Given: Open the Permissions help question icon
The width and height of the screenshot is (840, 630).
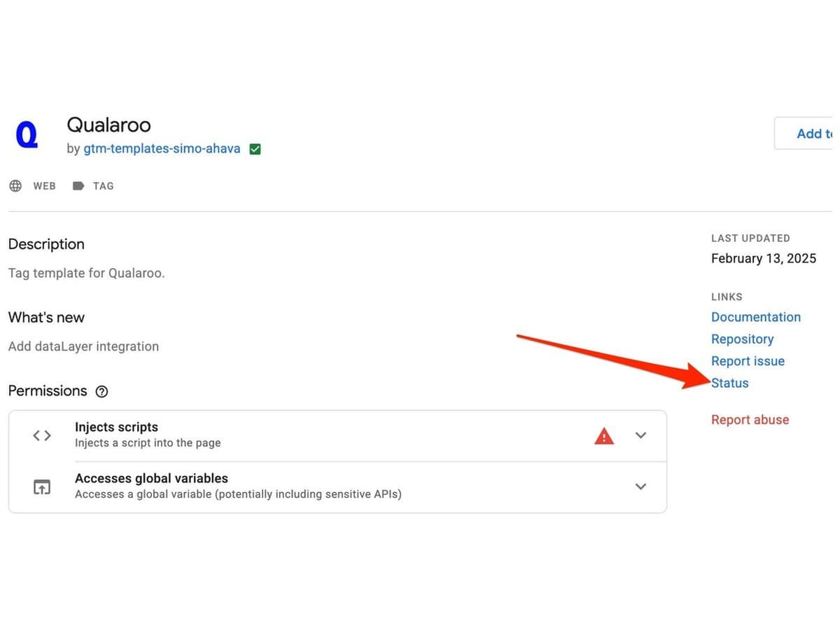Looking at the screenshot, I should pos(101,391).
